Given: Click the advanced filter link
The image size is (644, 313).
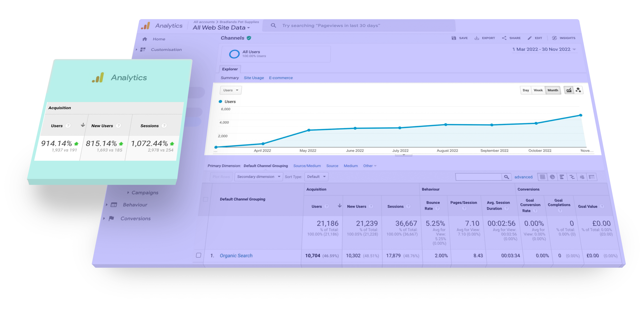Looking at the screenshot, I should pyautogui.click(x=523, y=177).
